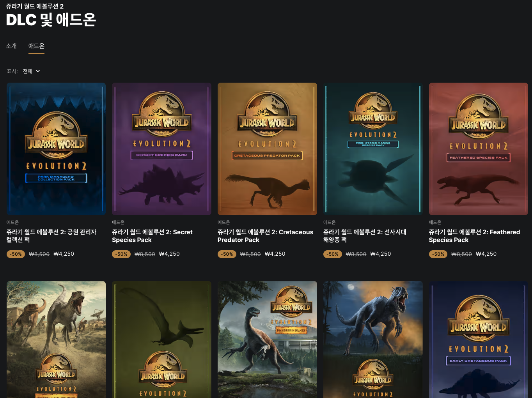Select the 애드온 tab

click(36, 46)
